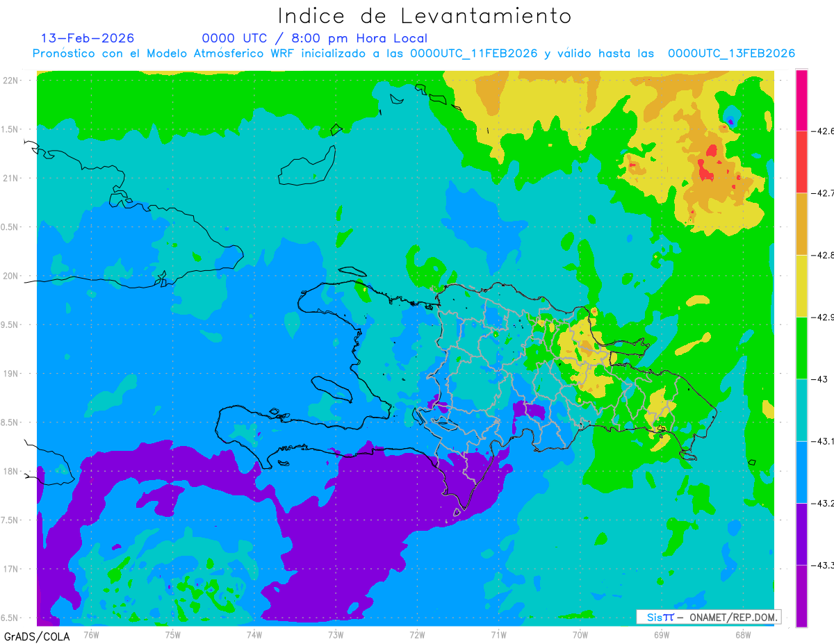Click the light blue legend segment above -43.2
Screen dimensions: 834x644
tap(801, 472)
